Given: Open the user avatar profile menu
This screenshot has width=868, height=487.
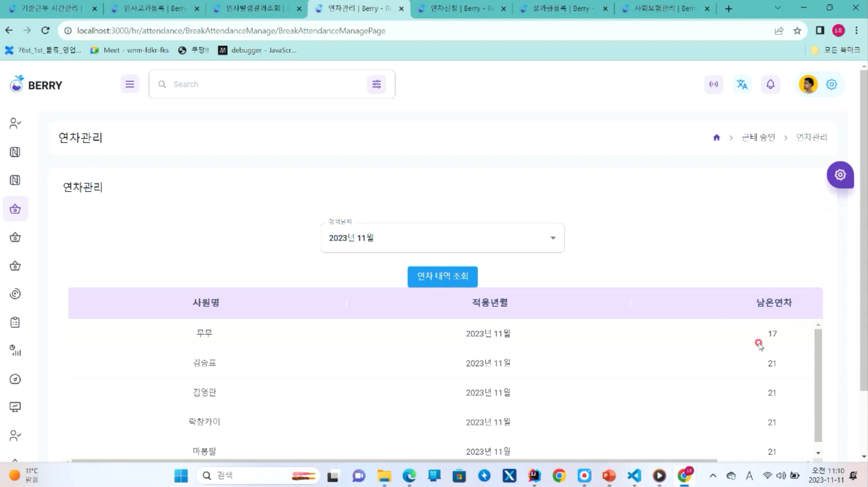Looking at the screenshot, I should 808,84.
